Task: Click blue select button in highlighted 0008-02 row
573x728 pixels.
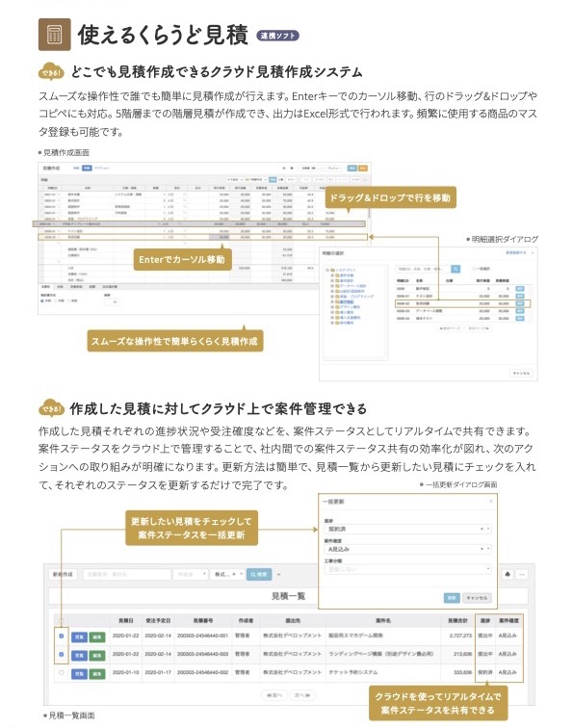Action: click(520, 303)
